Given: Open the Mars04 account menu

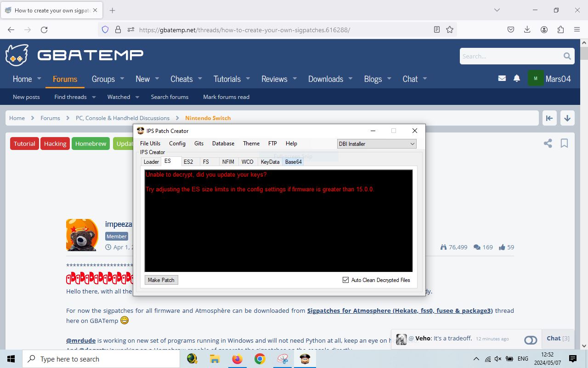Looking at the screenshot, I should click(549, 79).
